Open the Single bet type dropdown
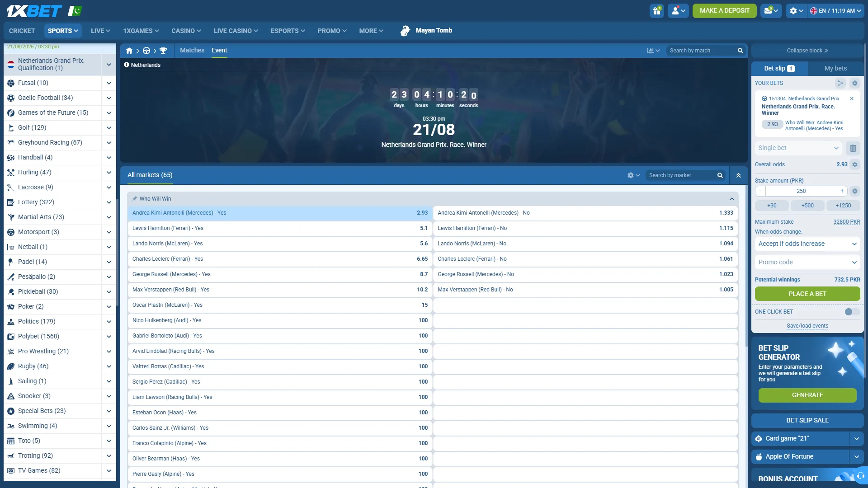The height and width of the screenshot is (488, 868). (x=798, y=148)
